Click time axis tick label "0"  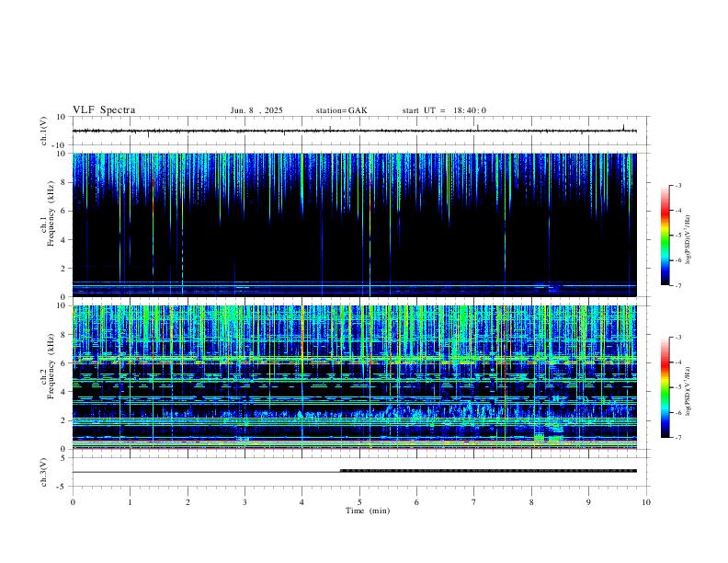pyautogui.click(x=73, y=502)
